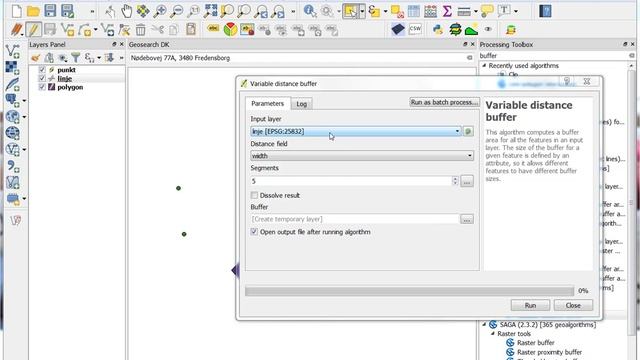Click Add Raster Layer checkerboard icon

tap(12, 67)
